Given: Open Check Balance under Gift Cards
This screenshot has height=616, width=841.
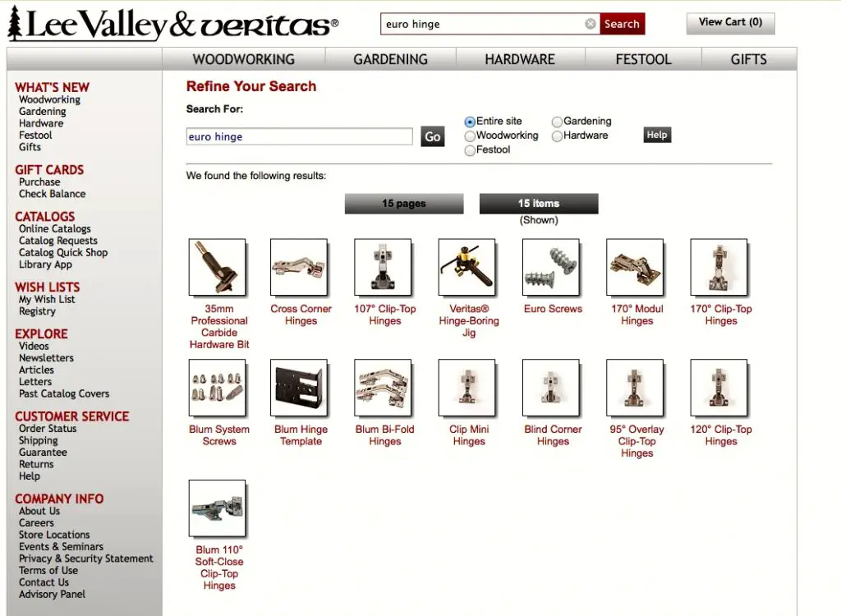Looking at the screenshot, I should coord(52,194).
